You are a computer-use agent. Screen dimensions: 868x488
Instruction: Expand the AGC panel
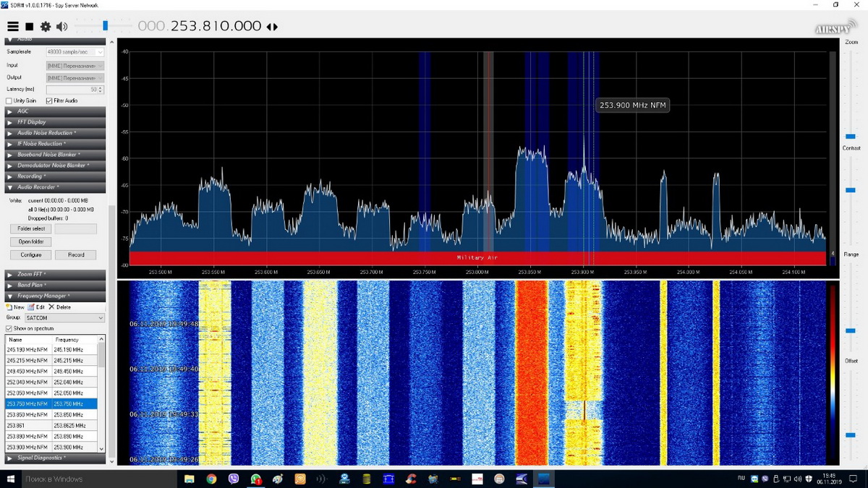click(55, 111)
